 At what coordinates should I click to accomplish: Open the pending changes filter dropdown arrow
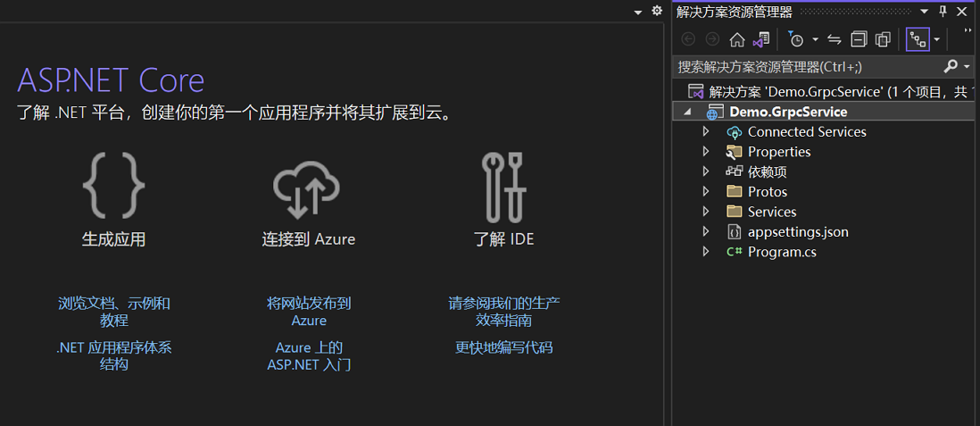click(815, 40)
